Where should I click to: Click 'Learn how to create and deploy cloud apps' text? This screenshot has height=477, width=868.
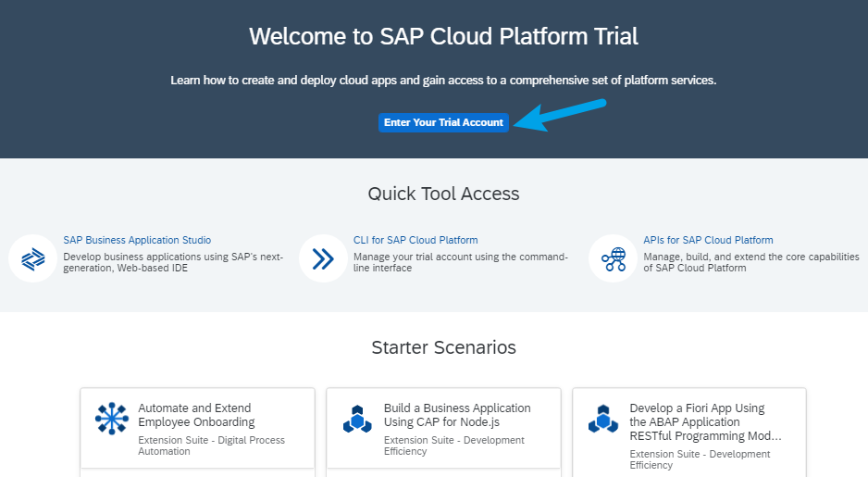[443, 81]
